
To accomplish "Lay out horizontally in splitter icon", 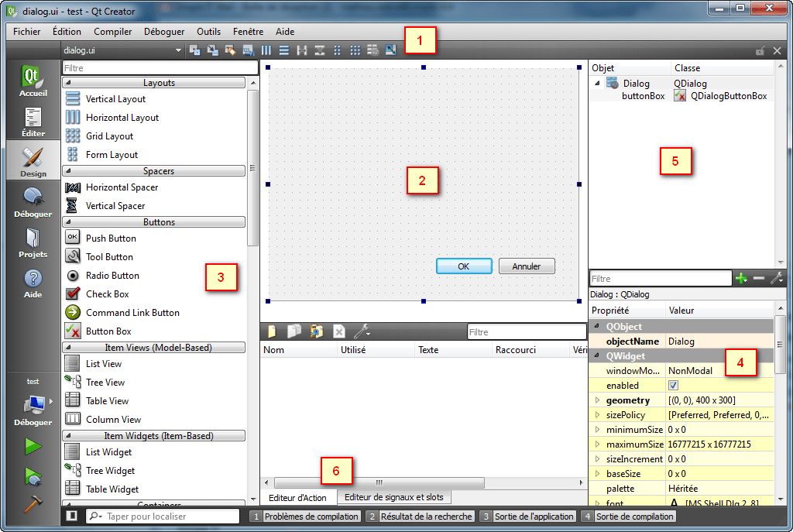I will pos(302,50).
